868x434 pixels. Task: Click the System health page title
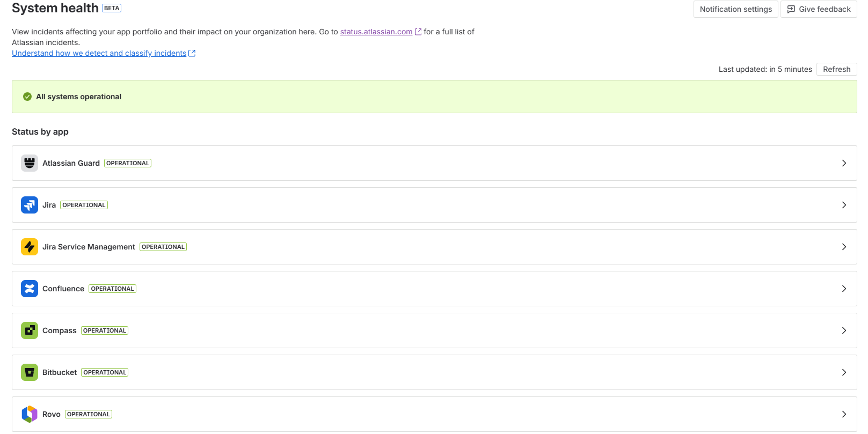point(55,8)
